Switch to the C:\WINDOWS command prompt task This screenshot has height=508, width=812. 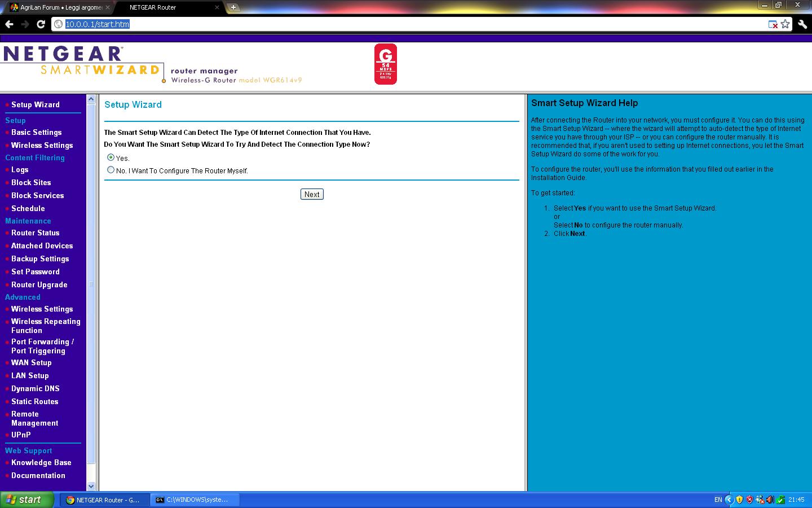tap(195, 500)
